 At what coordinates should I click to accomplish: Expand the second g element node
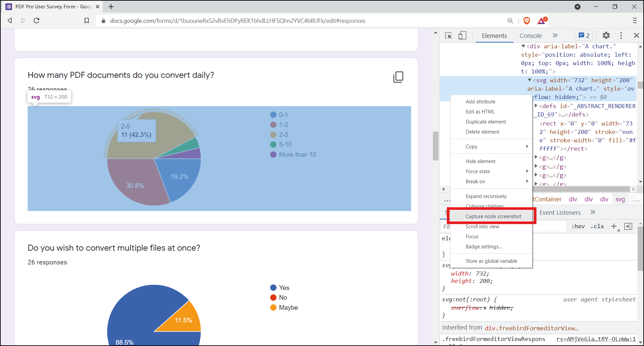536,166
